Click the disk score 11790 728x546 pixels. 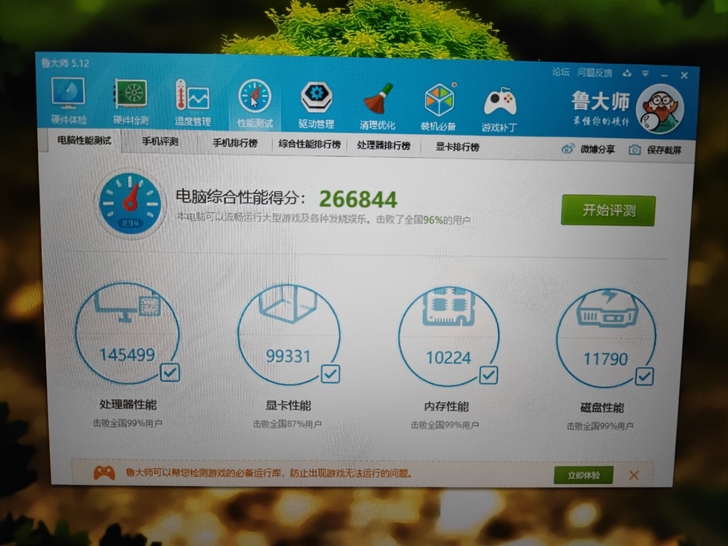tap(605, 359)
